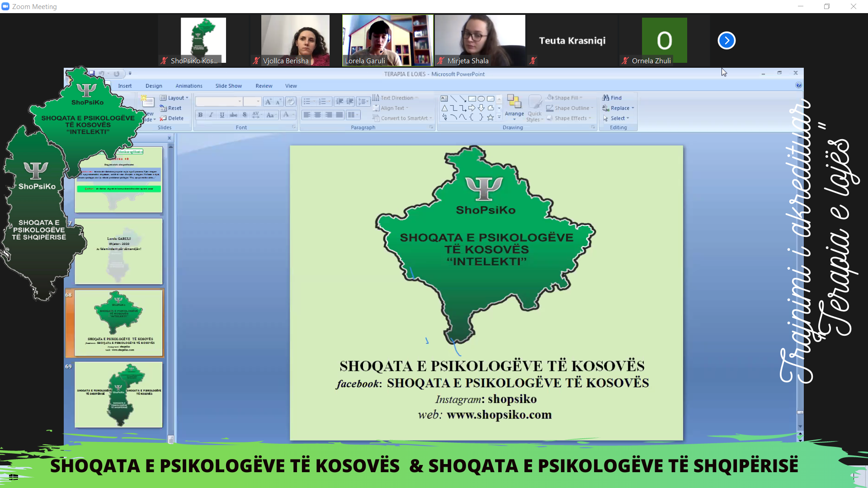Click the Numbering list icon
Screen dimensions: 868x488
click(x=325, y=102)
